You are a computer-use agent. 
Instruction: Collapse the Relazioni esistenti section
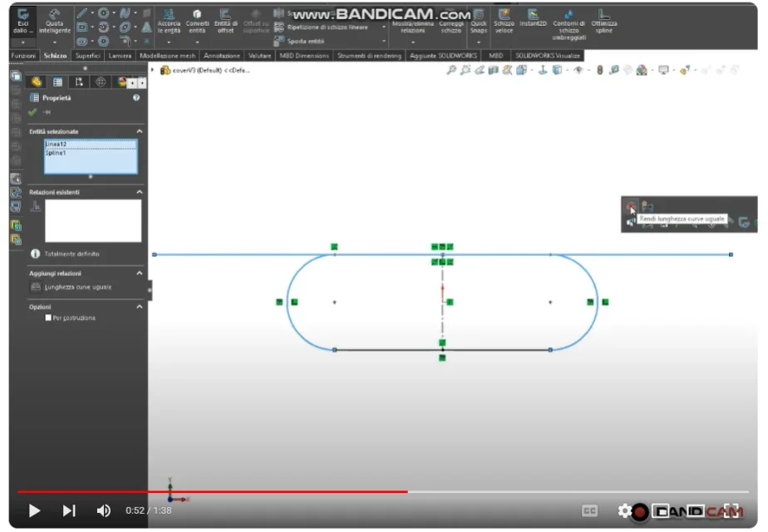pyautogui.click(x=139, y=192)
